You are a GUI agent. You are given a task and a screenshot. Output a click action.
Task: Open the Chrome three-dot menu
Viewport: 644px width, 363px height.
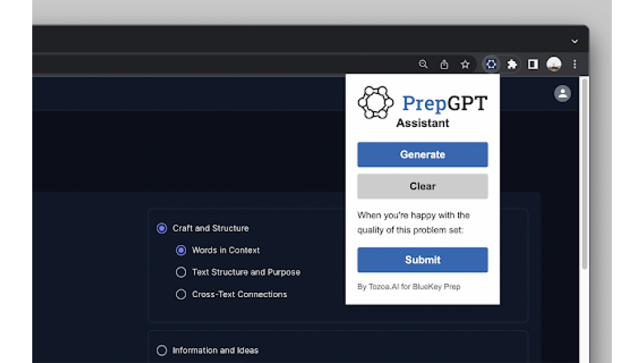click(x=574, y=64)
